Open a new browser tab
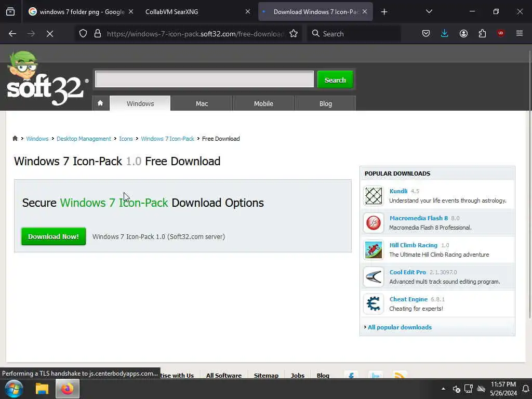The width and height of the screenshot is (532, 399). coord(384,12)
